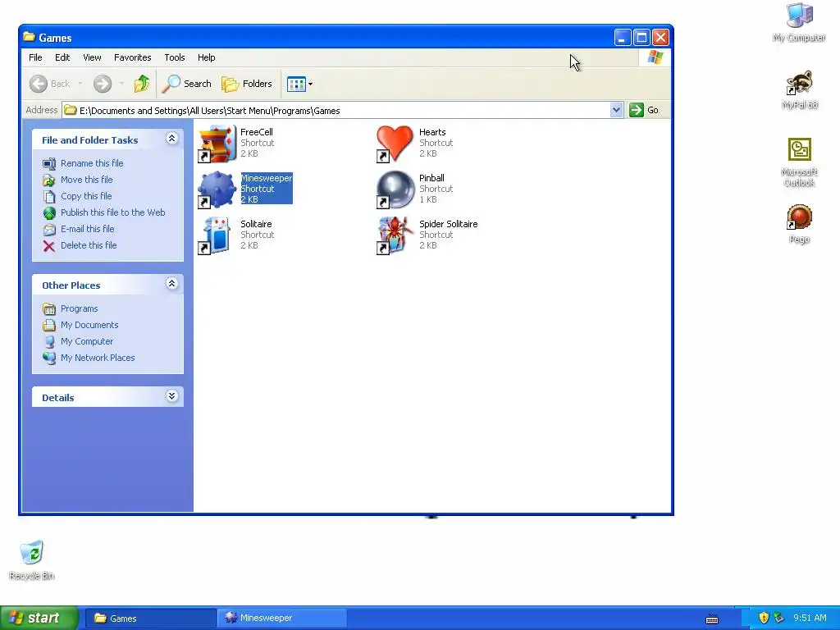Select the Pinball shortcut icon
840x630 pixels.
[x=395, y=189]
